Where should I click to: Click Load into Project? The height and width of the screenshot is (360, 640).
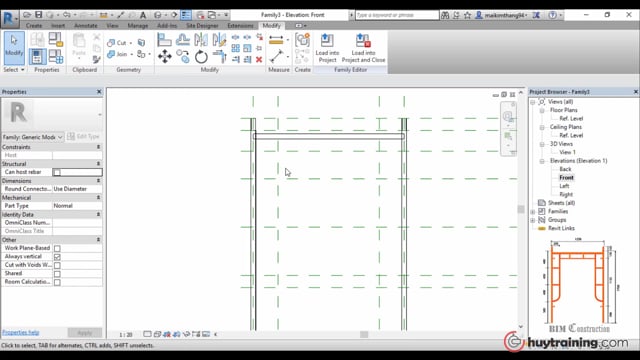click(327, 48)
